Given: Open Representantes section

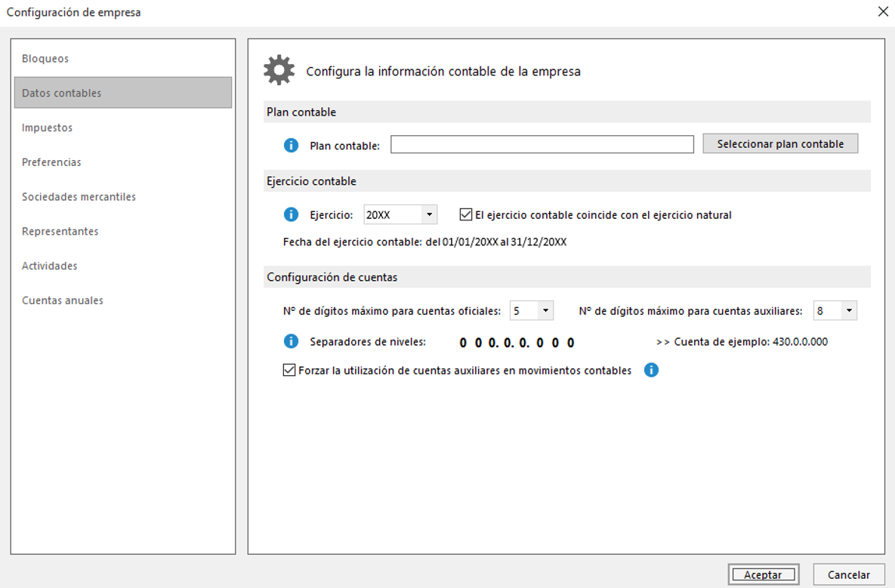Looking at the screenshot, I should (122, 231).
